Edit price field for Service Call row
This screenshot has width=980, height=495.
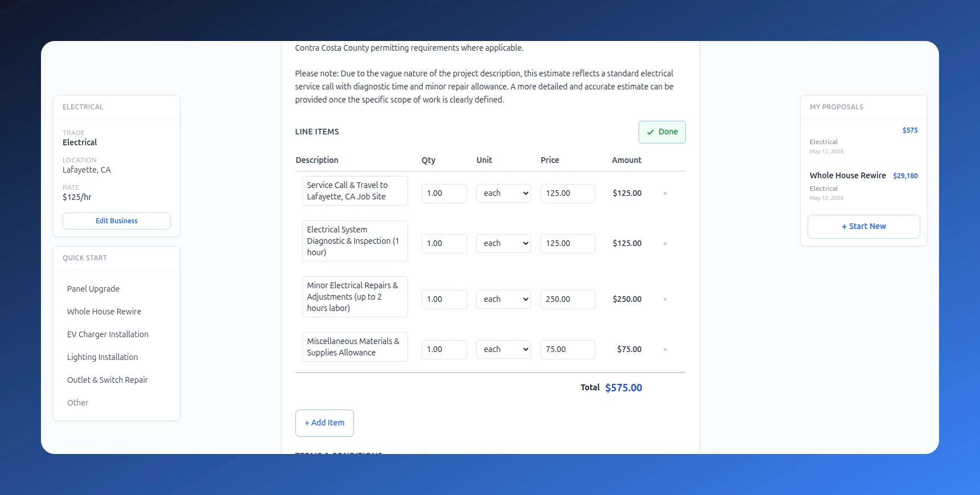tap(568, 194)
